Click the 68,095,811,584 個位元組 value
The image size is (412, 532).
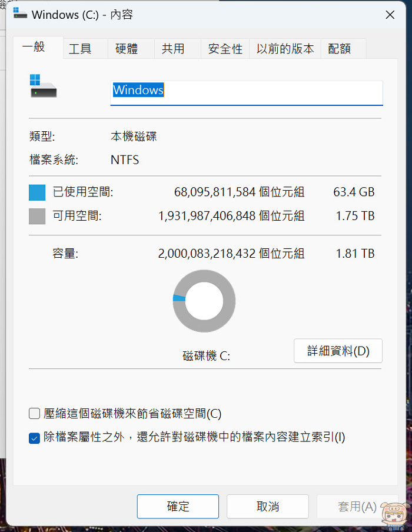point(240,192)
